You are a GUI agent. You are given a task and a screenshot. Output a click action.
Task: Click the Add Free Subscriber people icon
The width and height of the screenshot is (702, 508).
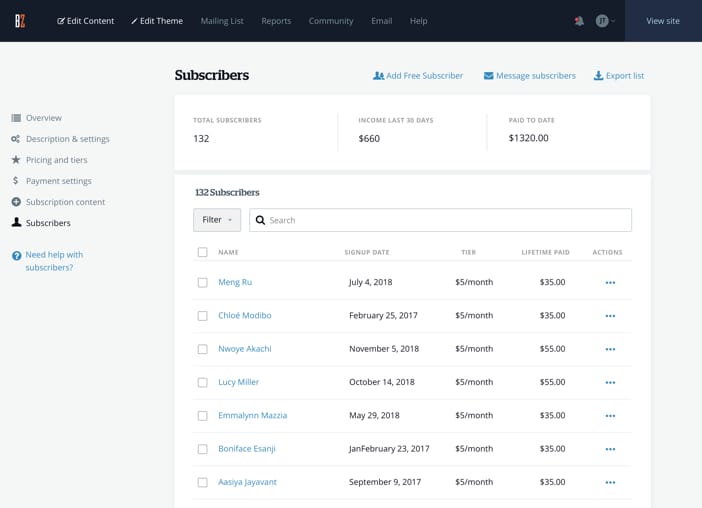coord(378,76)
